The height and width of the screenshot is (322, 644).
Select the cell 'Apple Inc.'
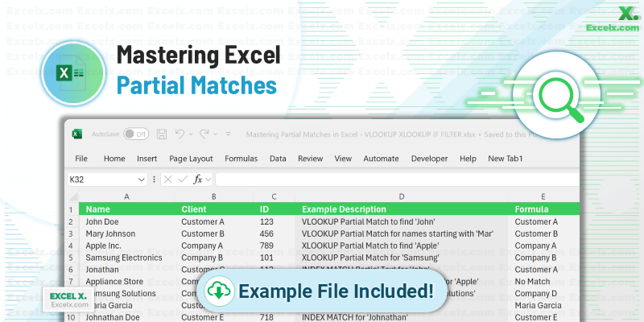[126, 246]
